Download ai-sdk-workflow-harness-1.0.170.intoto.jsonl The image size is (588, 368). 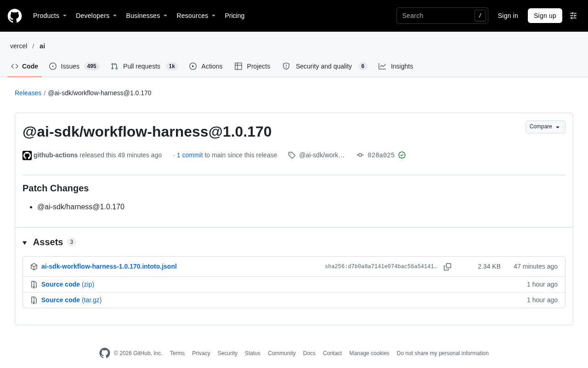109,266
